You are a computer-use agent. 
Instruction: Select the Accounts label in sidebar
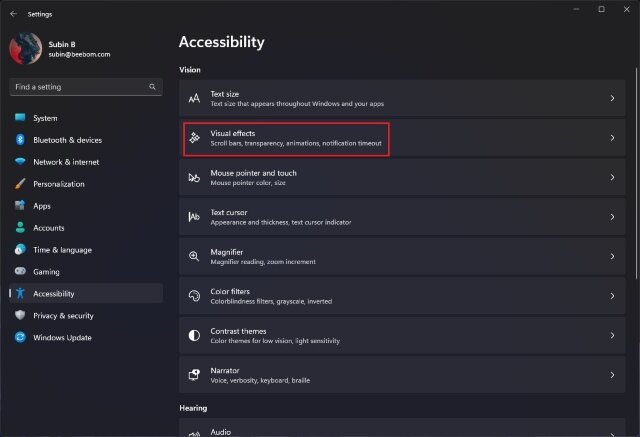click(x=49, y=228)
